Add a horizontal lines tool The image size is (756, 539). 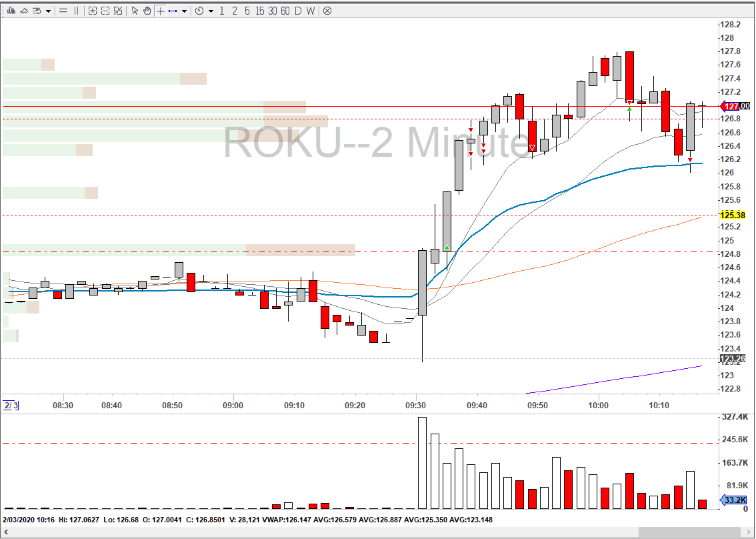[x=63, y=11]
